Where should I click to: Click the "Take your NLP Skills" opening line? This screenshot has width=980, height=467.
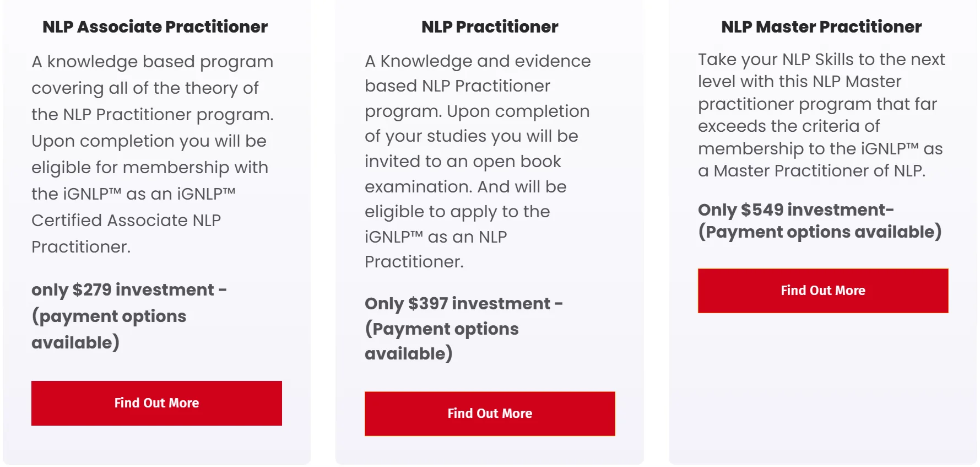tap(821, 60)
